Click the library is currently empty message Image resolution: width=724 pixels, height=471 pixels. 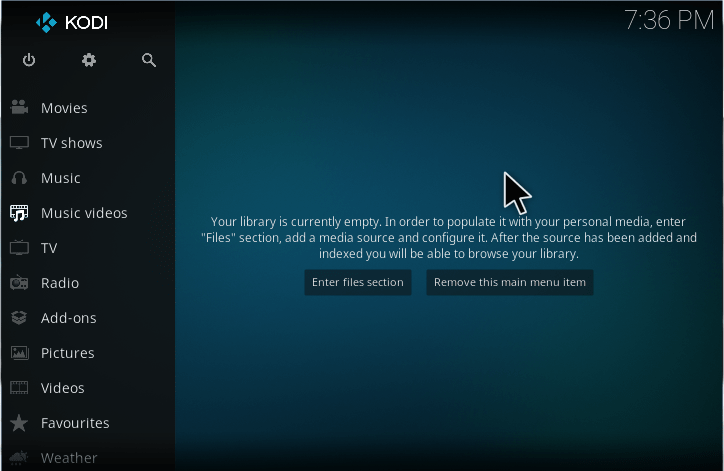[449, 238]
